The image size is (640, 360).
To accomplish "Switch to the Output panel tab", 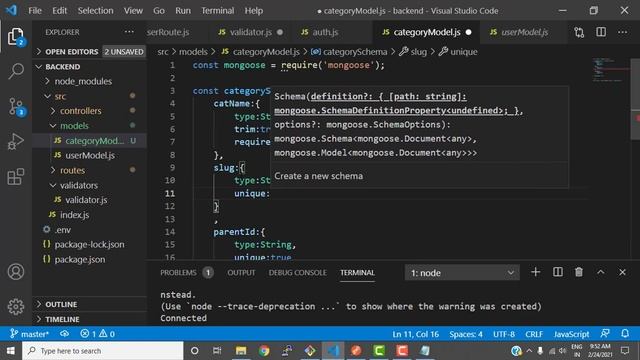I will point(241,273).
